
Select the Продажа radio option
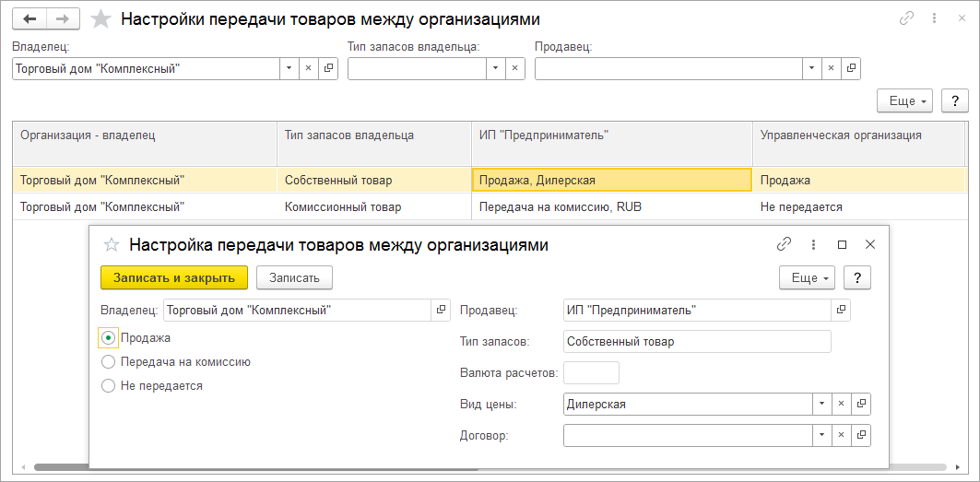tap(109, 338)
